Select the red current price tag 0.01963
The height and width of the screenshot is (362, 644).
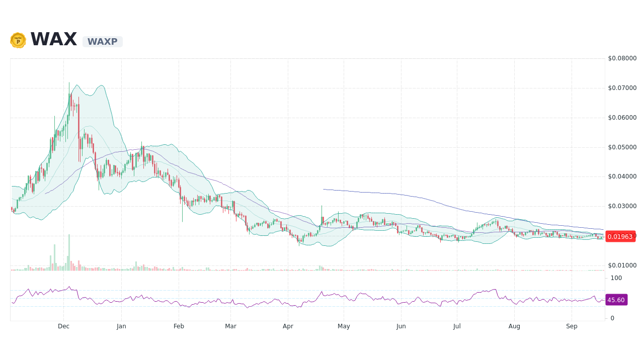click(620, 236)
